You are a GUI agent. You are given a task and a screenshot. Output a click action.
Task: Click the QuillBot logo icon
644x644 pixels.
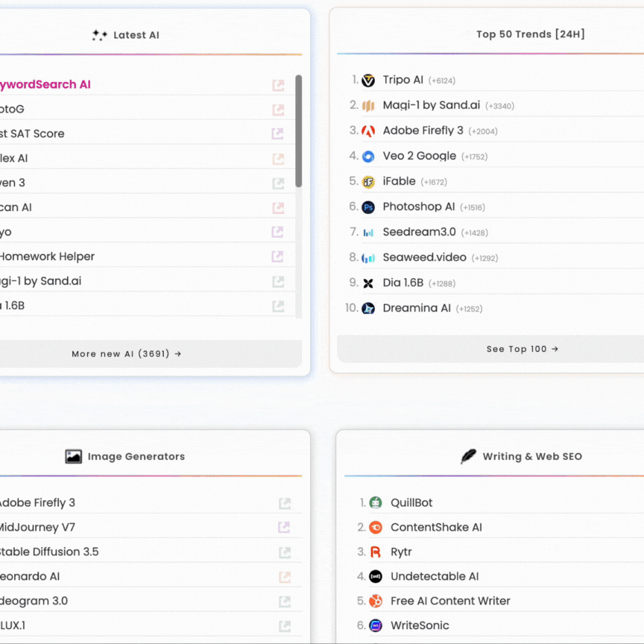(376, 503)
